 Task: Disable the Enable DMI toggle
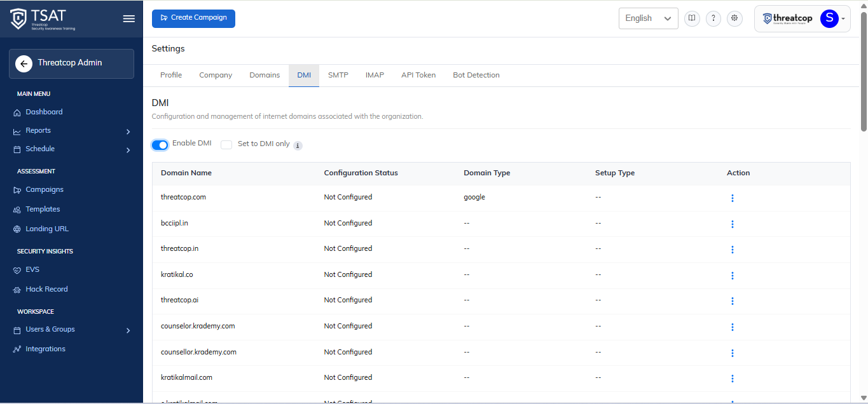160,145
